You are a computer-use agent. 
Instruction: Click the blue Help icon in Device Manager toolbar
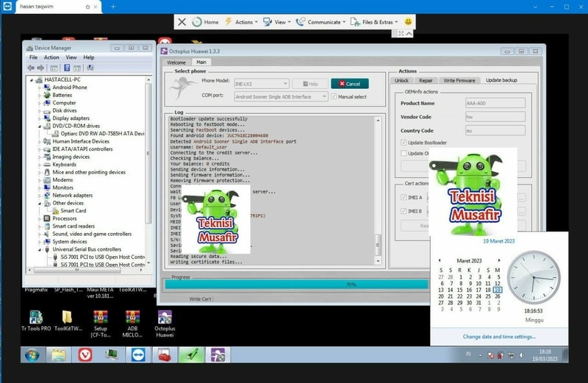tap(67, 68)
